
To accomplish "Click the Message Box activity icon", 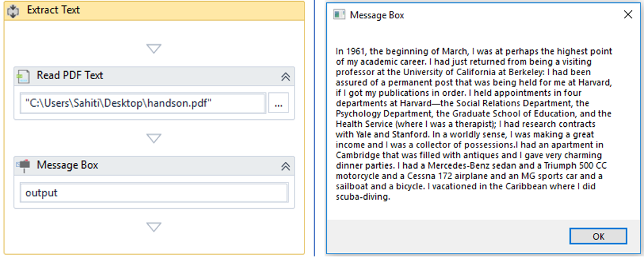I will pos(23,165).
